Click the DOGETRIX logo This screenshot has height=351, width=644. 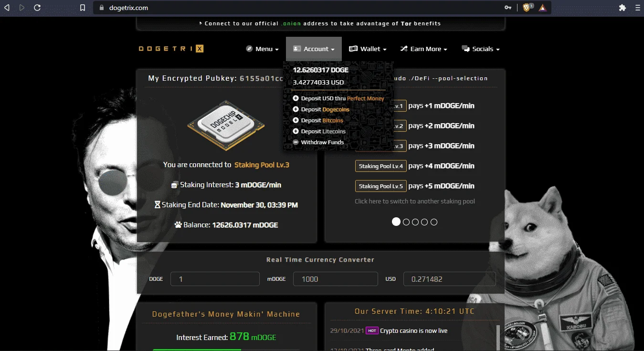tap(171, 49)
